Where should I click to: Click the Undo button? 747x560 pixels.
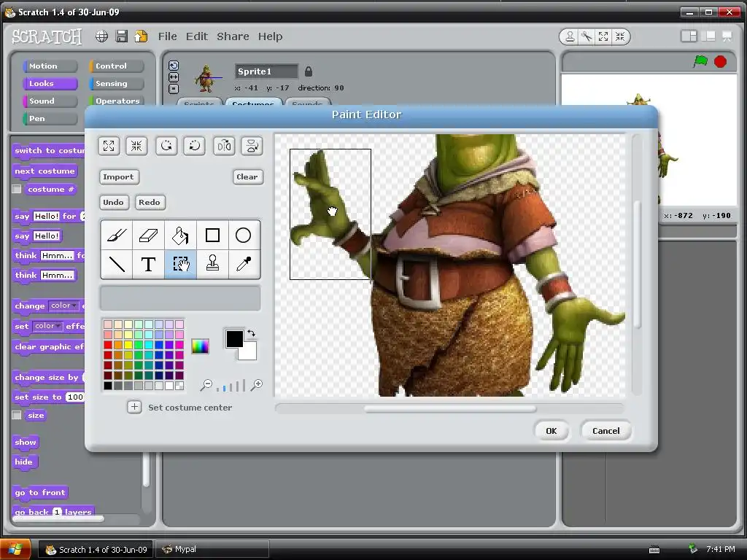tap(113, 202)
